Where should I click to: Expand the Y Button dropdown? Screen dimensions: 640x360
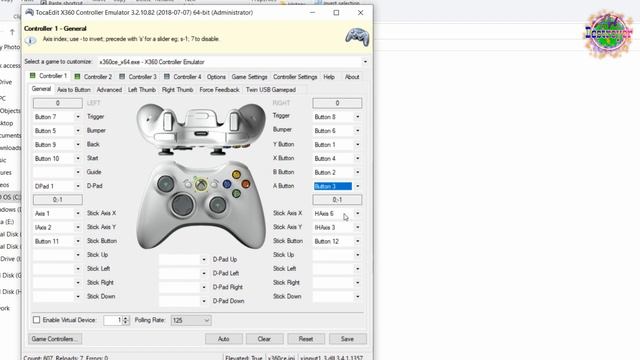click(357, 145)
